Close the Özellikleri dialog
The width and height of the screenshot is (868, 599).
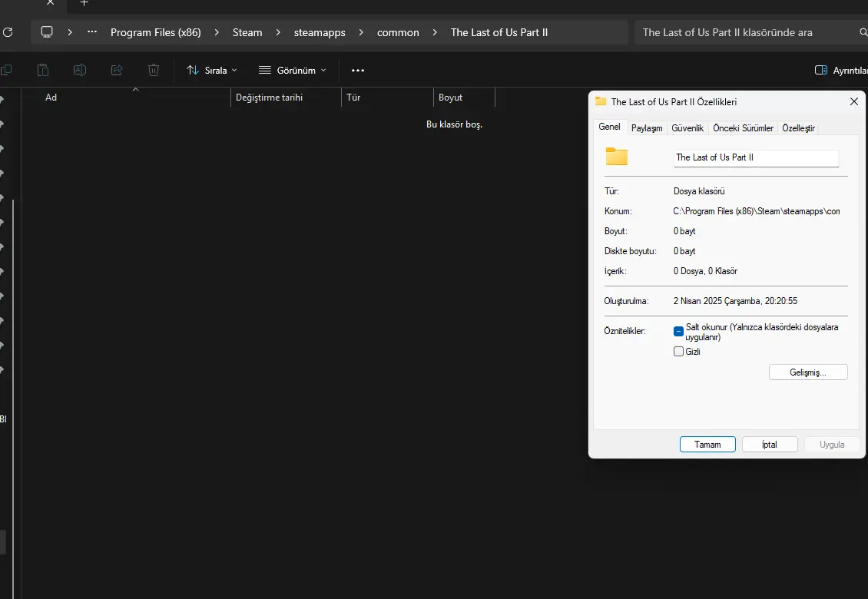click(854, 101)
